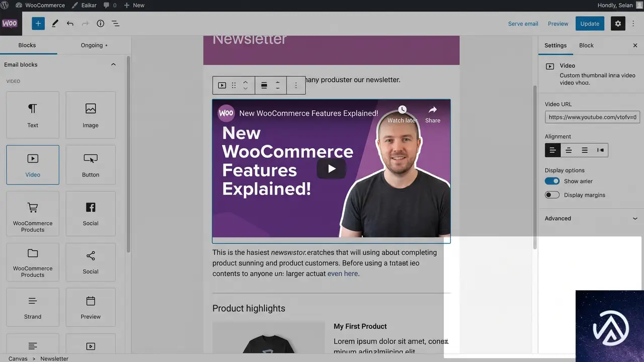The width and height of the screenshot is (644, 362).
Task: Change block alignment in the block toolbar
Action: [x=264, y=85]
